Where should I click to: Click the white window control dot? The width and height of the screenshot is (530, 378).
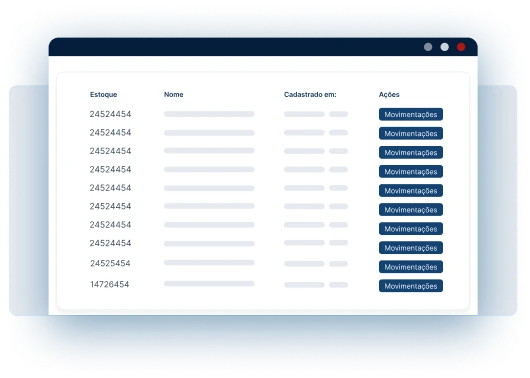(444, 47)
